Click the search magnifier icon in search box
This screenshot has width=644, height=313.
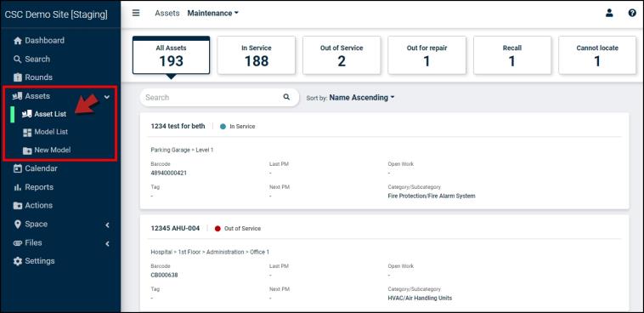[x=286, y=97]
